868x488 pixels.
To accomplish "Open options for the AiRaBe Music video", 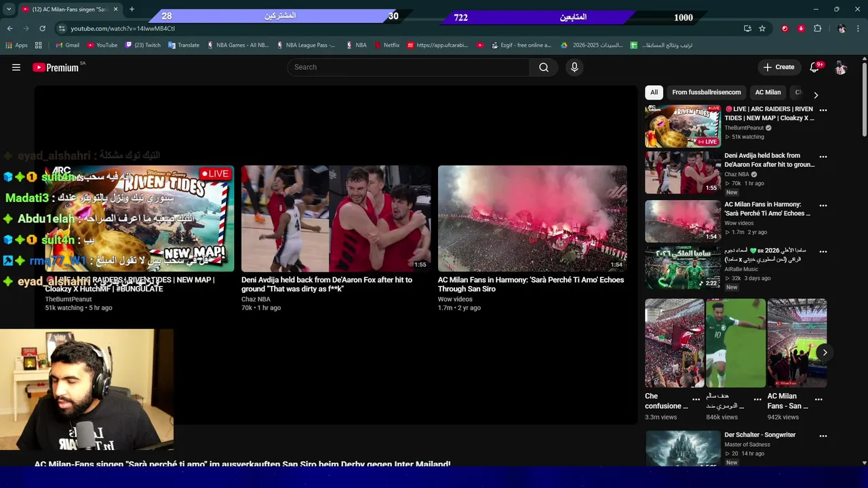I will click(823, 251).
